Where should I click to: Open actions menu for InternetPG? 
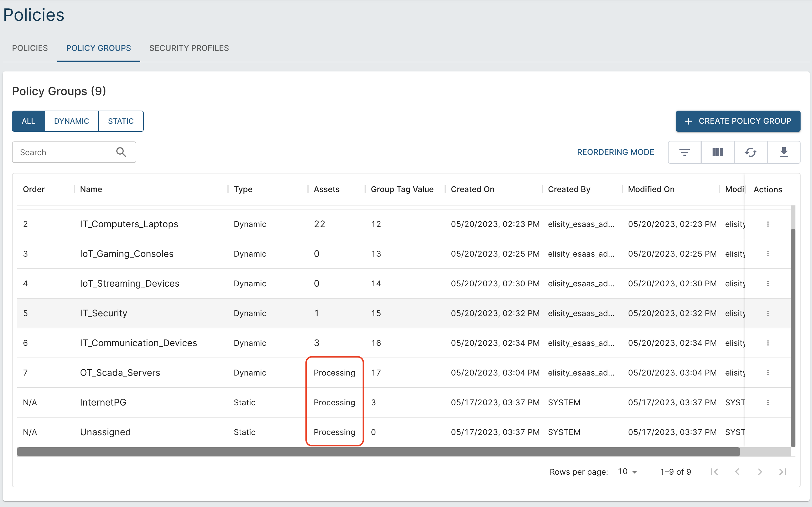[768, 402]
